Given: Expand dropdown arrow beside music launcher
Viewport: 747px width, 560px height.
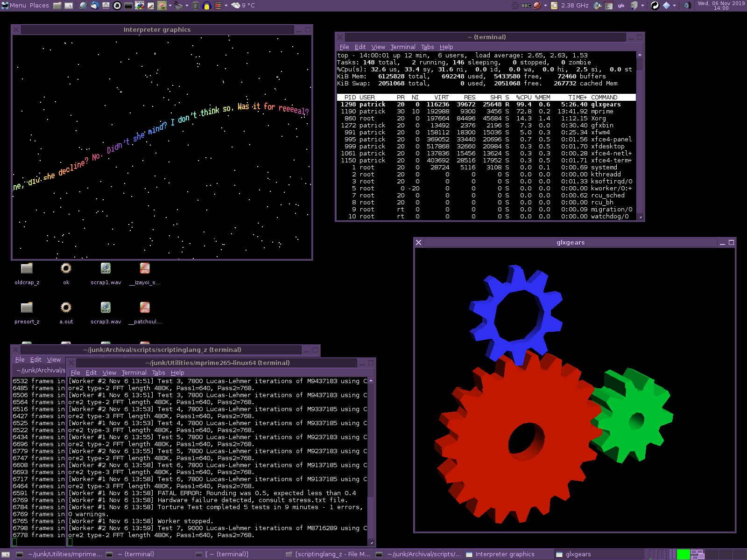Looking at the screenshot, I should point(187,6).
